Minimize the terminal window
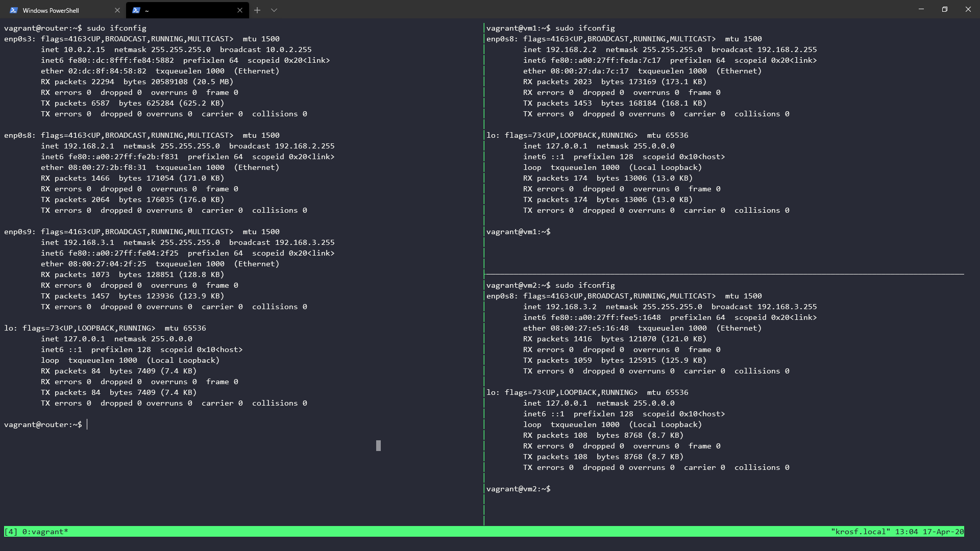The width and height of the screenshot is (980, 551). [921, 9]
